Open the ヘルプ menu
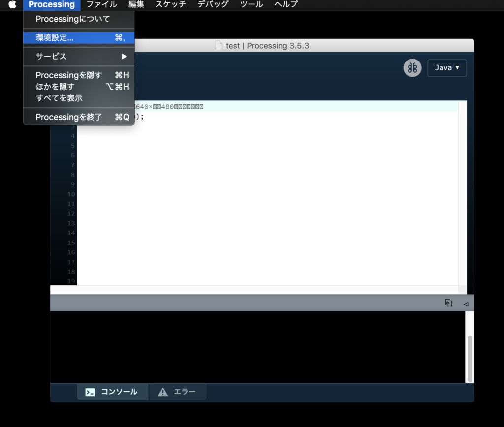The height and width of the screenshot is (427, 504). click(x=286, y=4)
